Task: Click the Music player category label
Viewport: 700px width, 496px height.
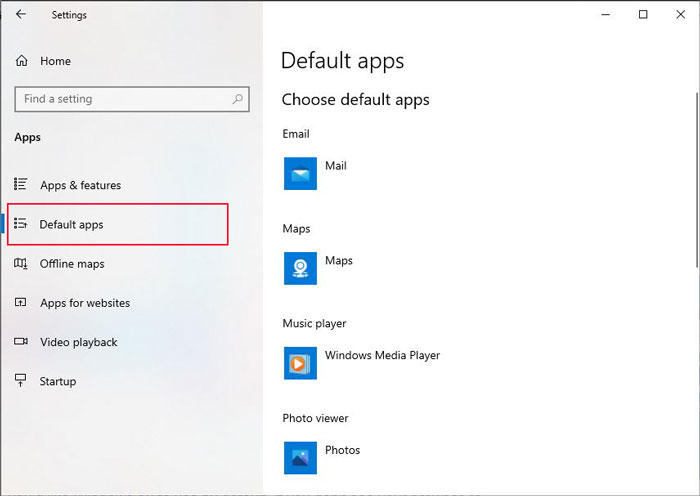Action: click(314, 324)
